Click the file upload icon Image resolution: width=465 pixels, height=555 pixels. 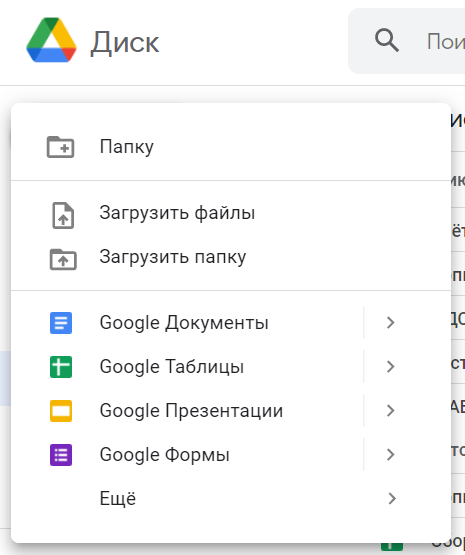63,215
